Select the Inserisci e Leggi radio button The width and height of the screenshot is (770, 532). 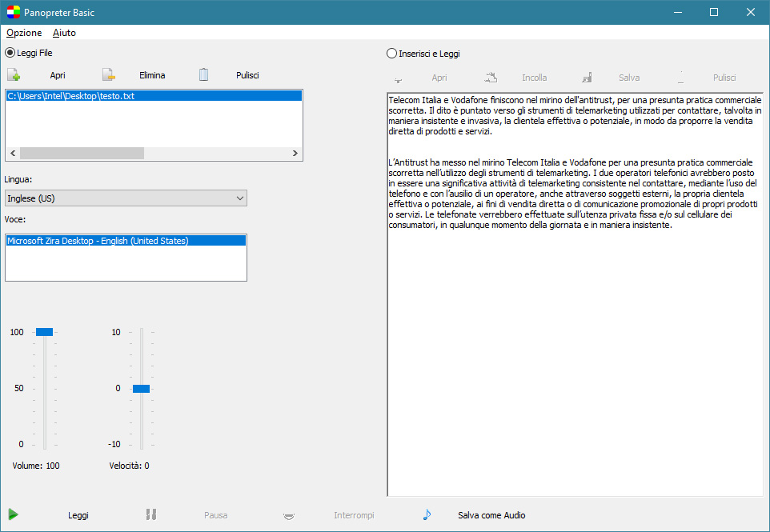(x=391, y=54)
